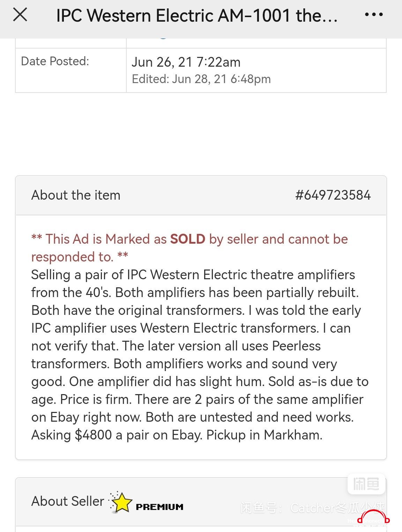Open the three-dot more options menu
Screen dimensions: 402x532
coord(374,15)
